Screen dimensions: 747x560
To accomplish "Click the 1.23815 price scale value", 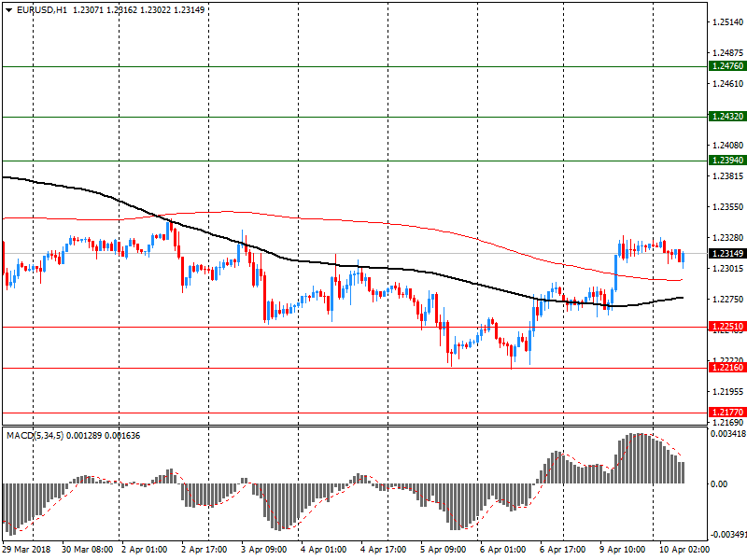I will point(727,175).
